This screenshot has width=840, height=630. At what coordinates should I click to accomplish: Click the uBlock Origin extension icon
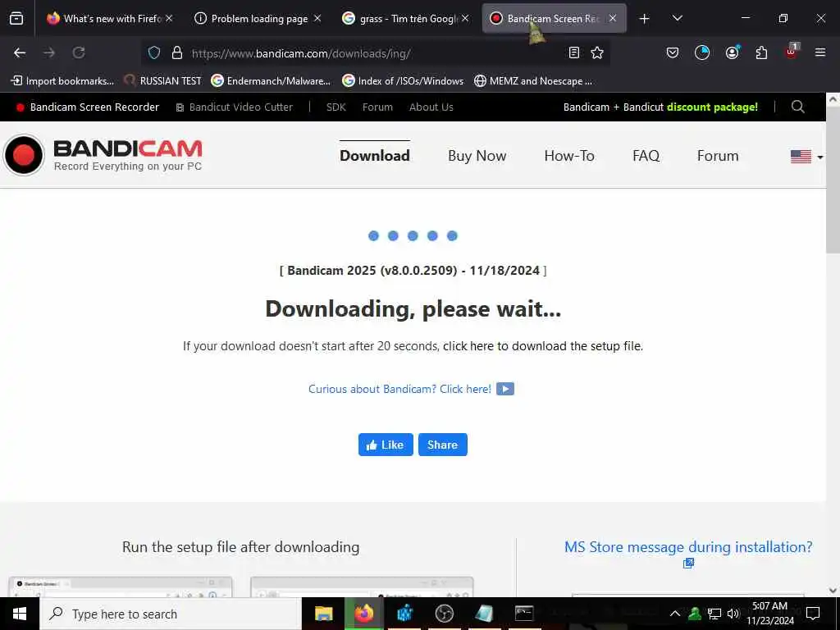792,52
